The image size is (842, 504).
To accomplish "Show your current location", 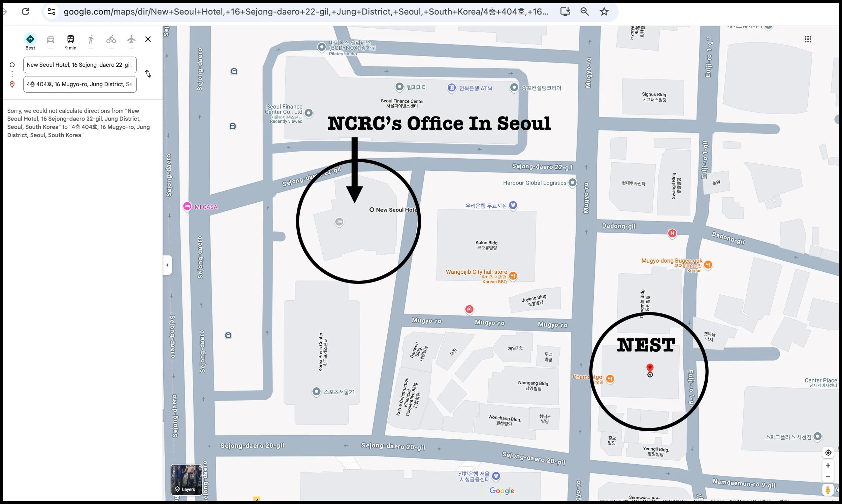I will [828, 453].
